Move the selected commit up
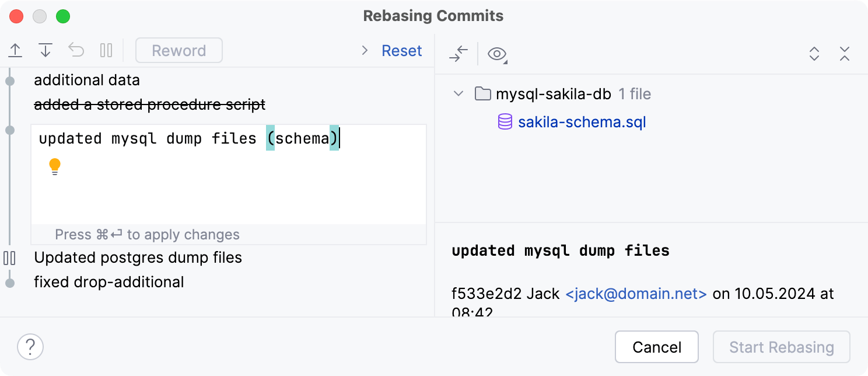 [x=15, y=50]
